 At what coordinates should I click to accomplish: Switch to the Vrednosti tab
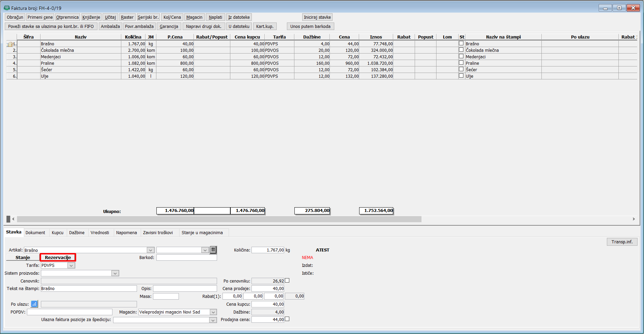click(100, 233)
